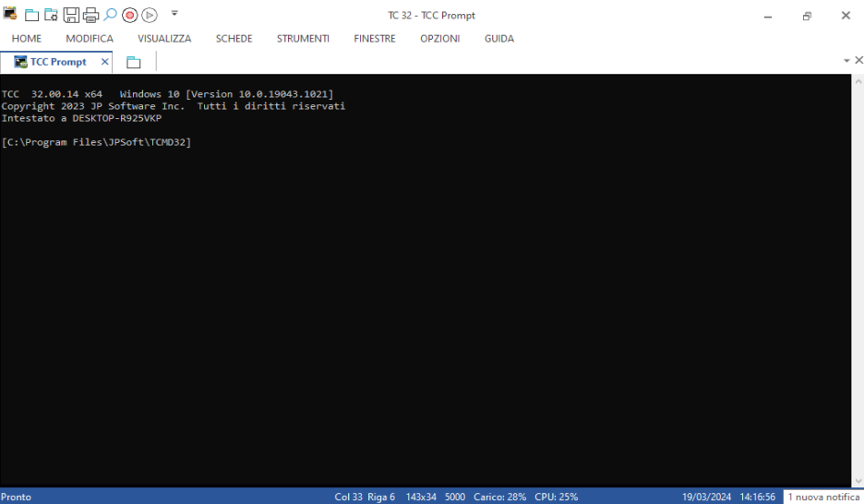Minimize the TC 32 window
Screen dimensions: 864x504
pos(768,16)
